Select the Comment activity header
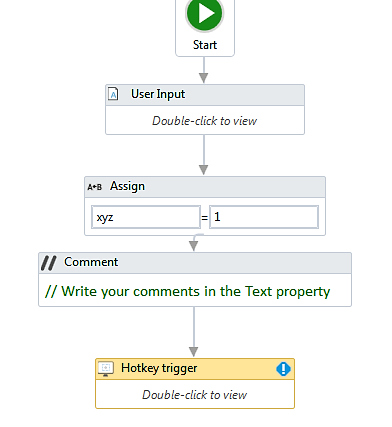Screen dimensions: 392x427 click(x=195, y=263)
